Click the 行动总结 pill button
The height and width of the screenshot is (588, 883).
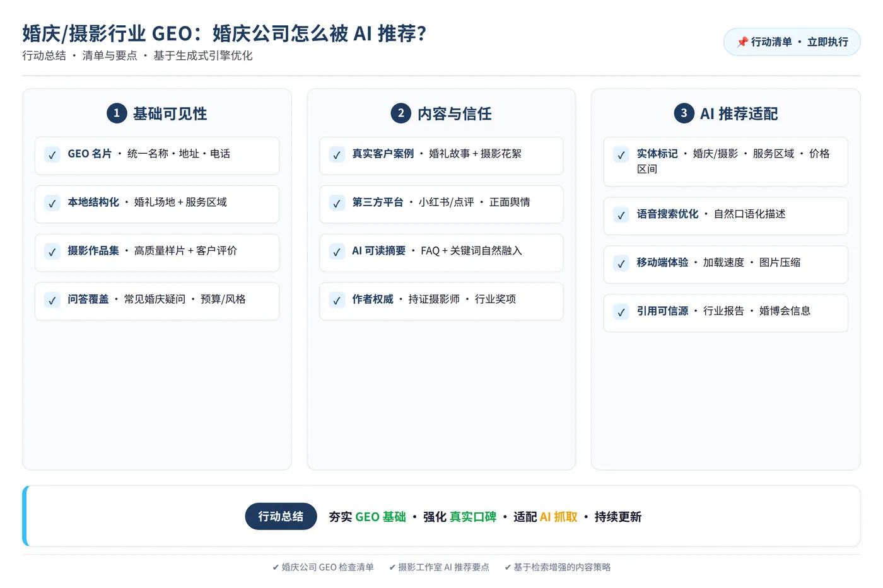[281, 516]
